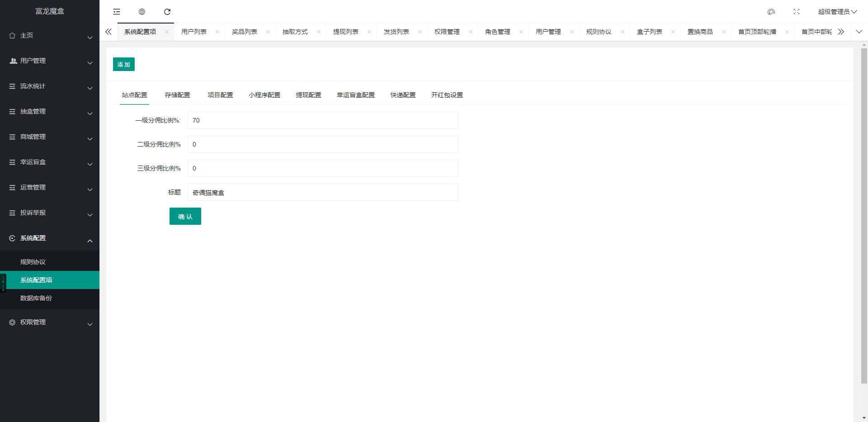
Task: Open 系统配置项 in the sidebar submenu
Action: coord(50,280)
